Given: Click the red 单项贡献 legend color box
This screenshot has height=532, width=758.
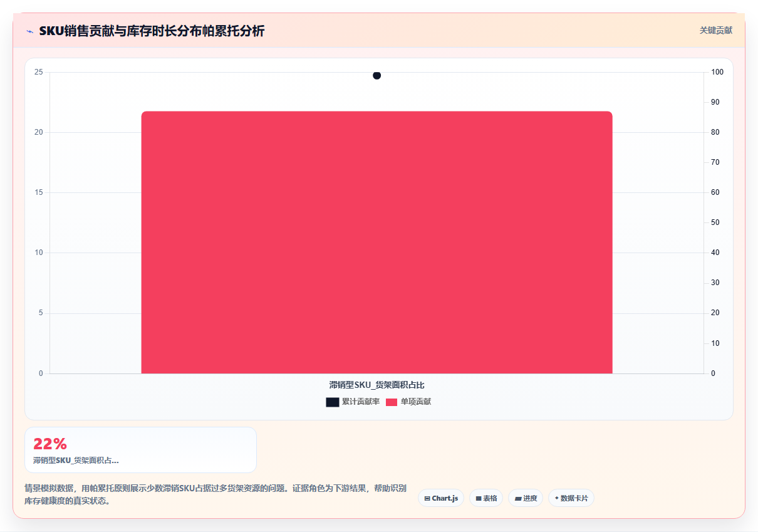Looking at the screenshot, I should pos(392,402).
